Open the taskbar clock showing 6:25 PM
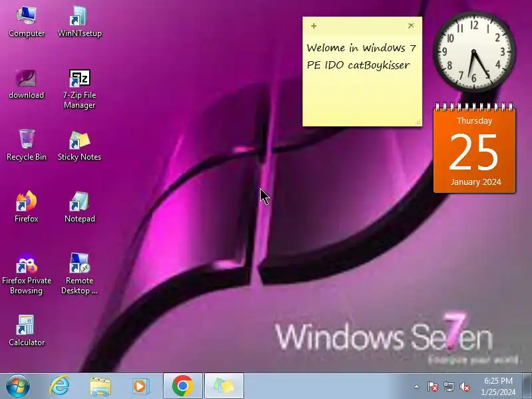Image resolution: width=532 pixels, height=399 pixels. (498, 386)
